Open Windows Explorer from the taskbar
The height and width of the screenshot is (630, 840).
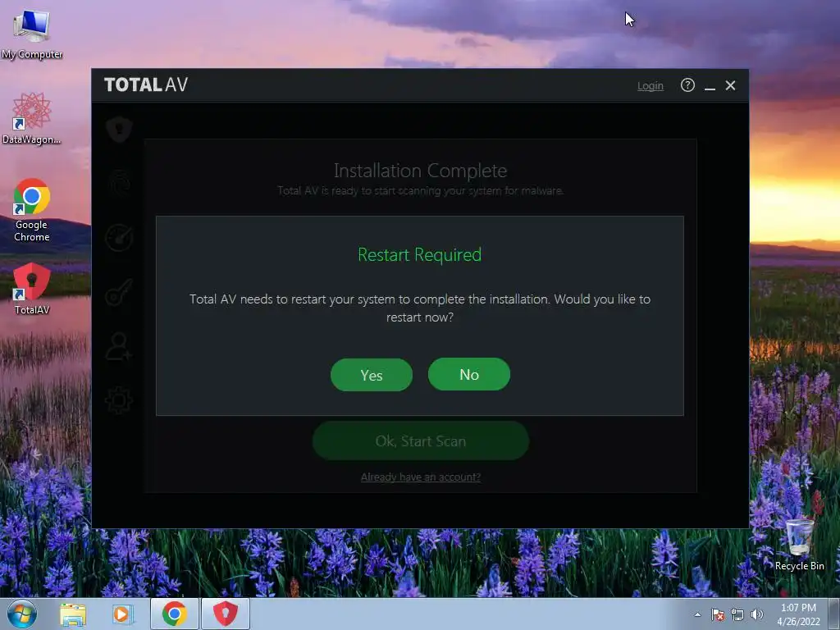[73, 614]
